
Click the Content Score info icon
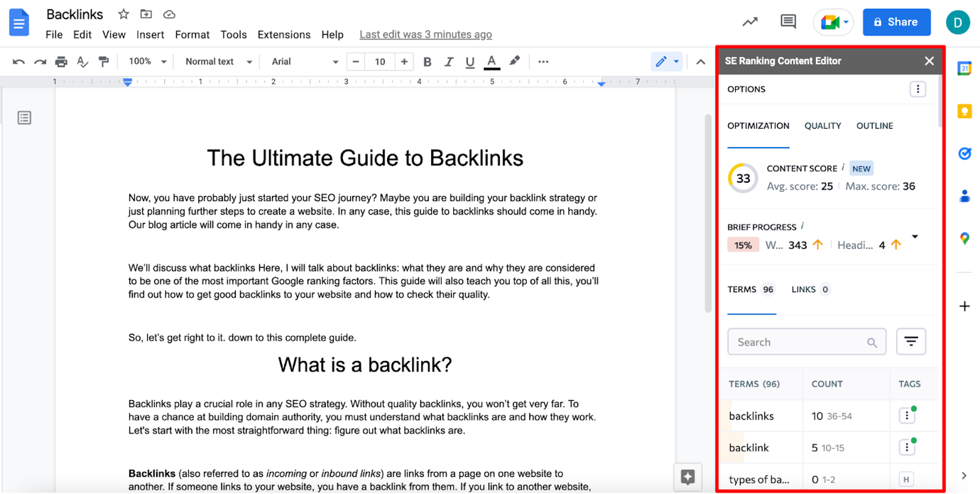[x=843, y=167]
